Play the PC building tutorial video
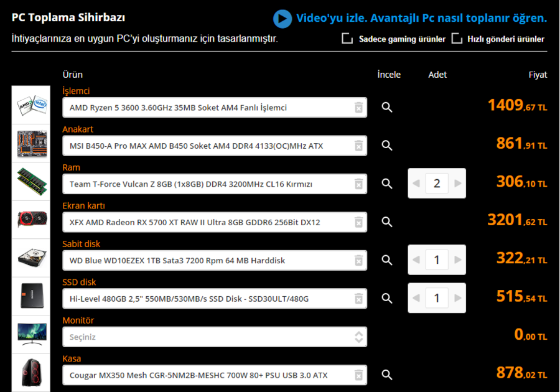This screenshot has width=560, height=392. [x=282, y=19]
